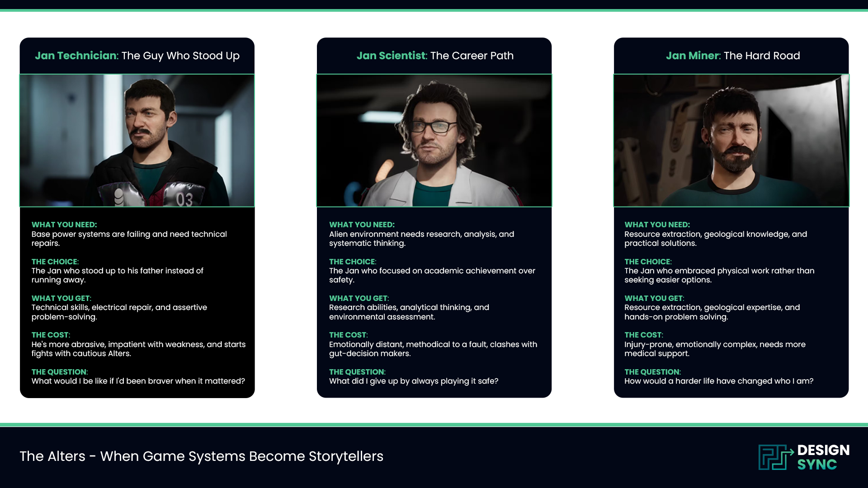Screen dimensions: 868x488
Task: Click Technician's 'THE COST' label
Action: 51,335
